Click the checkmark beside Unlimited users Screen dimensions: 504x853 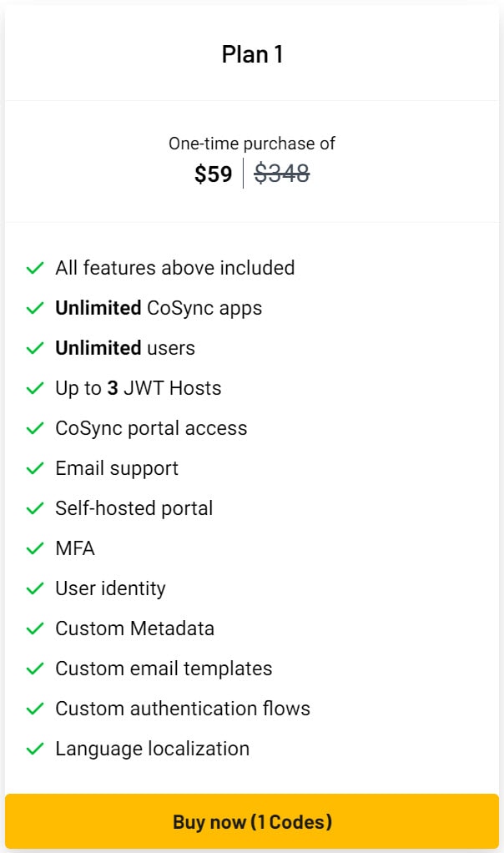pyautogui.click(x=35, y=348)
